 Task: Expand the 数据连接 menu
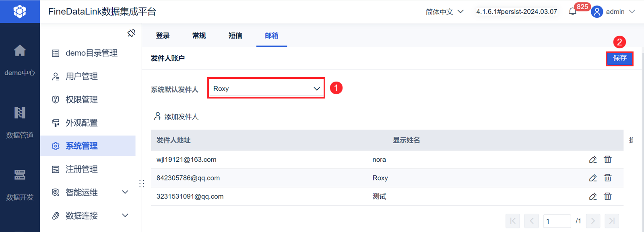click(125, 216)
